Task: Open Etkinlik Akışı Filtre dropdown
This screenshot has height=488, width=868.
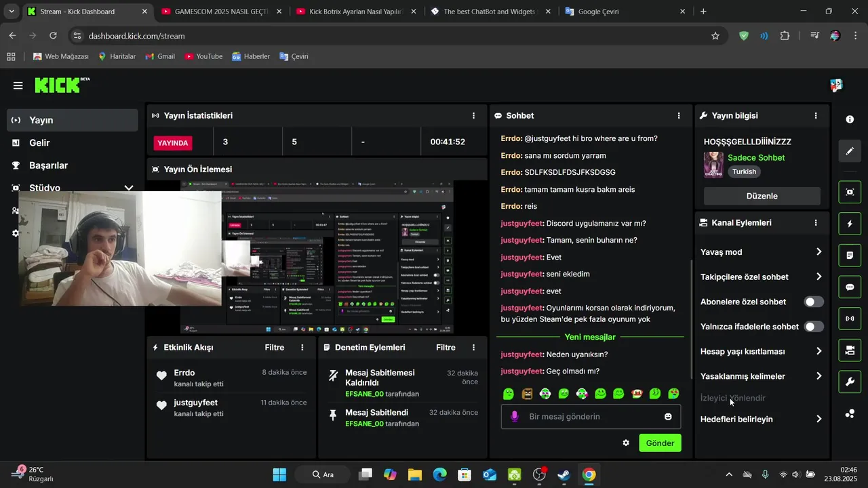Action: pos(275,348)
